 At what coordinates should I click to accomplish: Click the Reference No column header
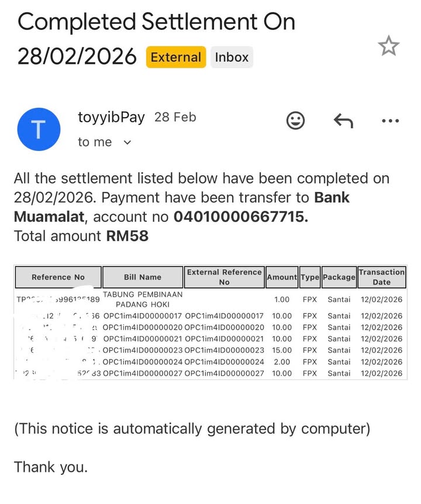pyautogui.click(x=58, y=277)
